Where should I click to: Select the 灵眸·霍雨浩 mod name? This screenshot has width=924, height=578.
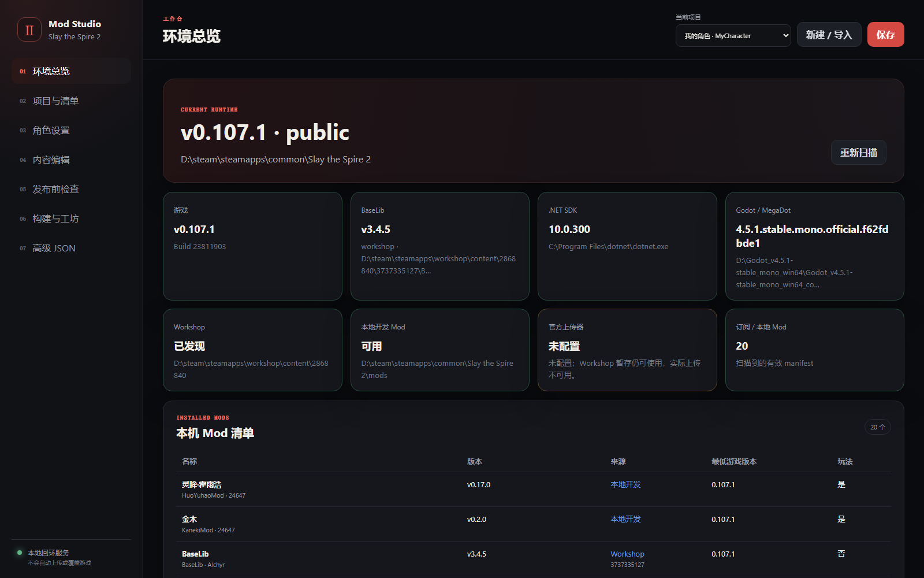202,484
